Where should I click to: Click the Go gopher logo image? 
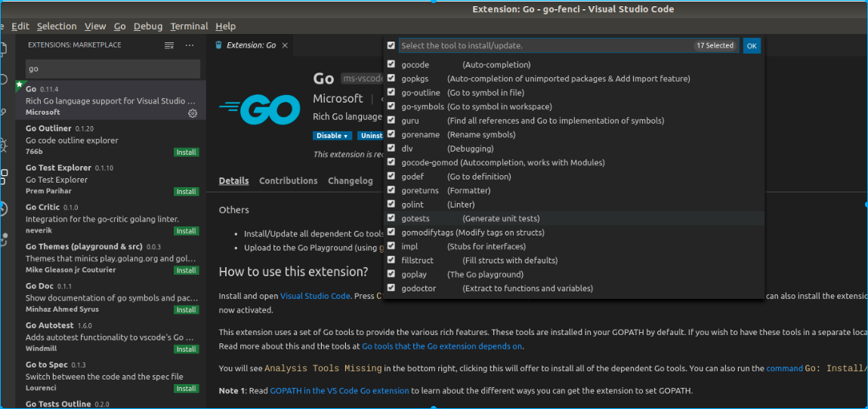tap(260, 111)
